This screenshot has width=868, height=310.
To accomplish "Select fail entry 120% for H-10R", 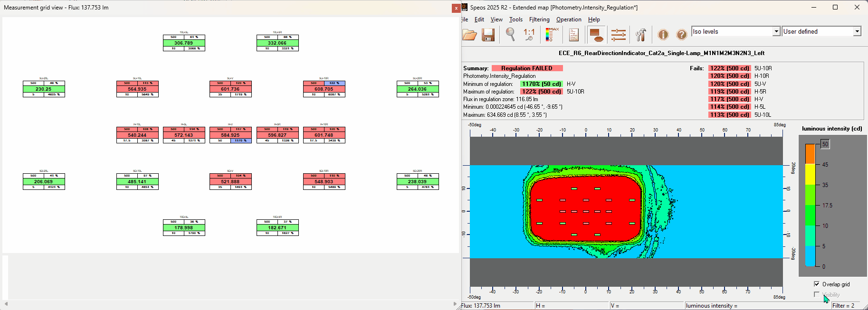I will tap(730, 76).
